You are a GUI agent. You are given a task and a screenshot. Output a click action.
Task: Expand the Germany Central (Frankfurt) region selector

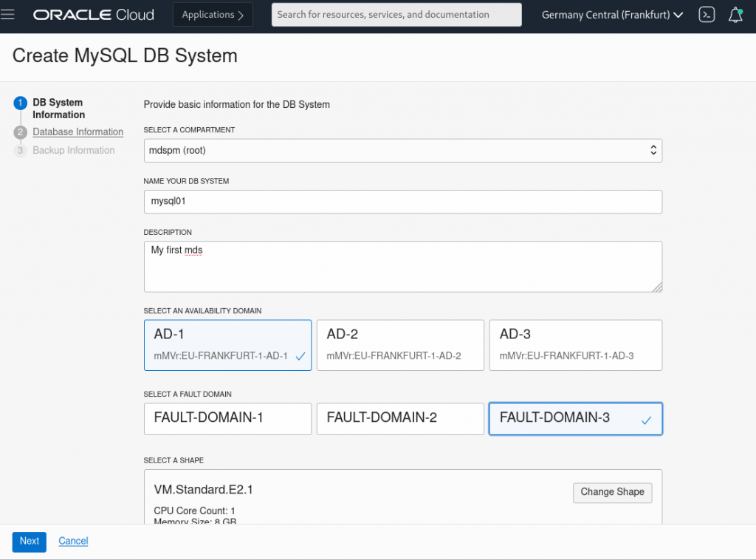pyautogui.click(x=612, y=15)
